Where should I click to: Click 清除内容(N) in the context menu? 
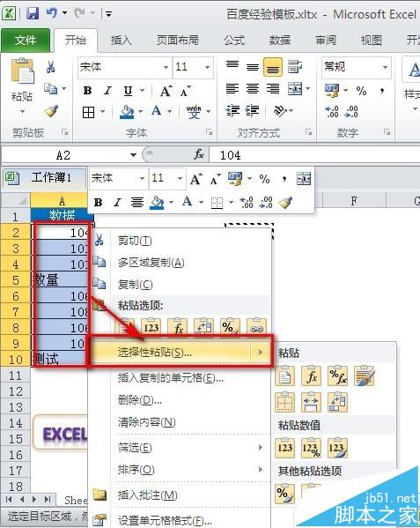click(147, 422)
